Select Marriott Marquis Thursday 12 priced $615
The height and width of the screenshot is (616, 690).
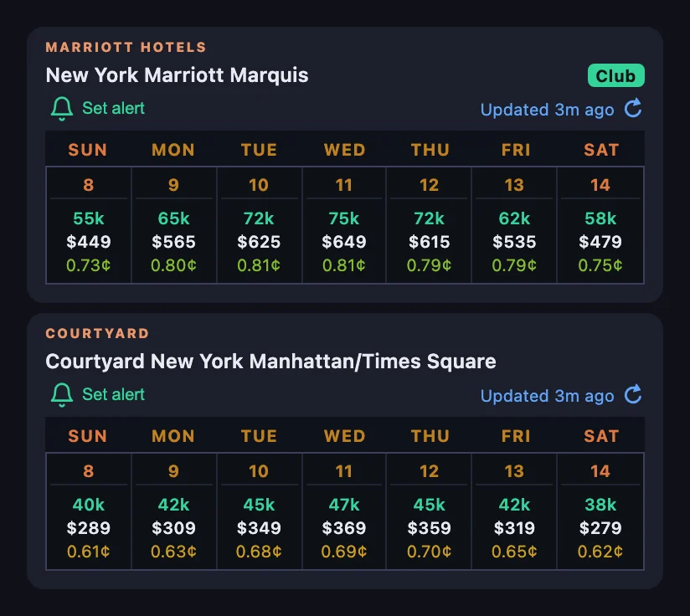[429, 225]
